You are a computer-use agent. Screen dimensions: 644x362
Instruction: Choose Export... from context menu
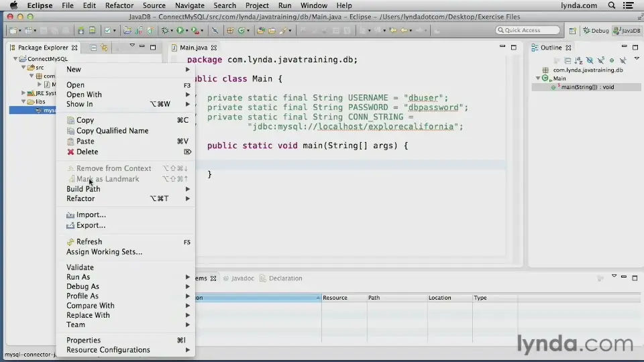(x=125, y=225)
